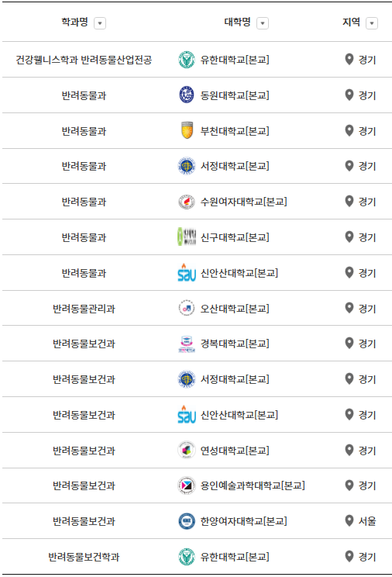Open 용인예술과학대학교[본교] university name
The image size is (392, 577).
click(253, 485)
